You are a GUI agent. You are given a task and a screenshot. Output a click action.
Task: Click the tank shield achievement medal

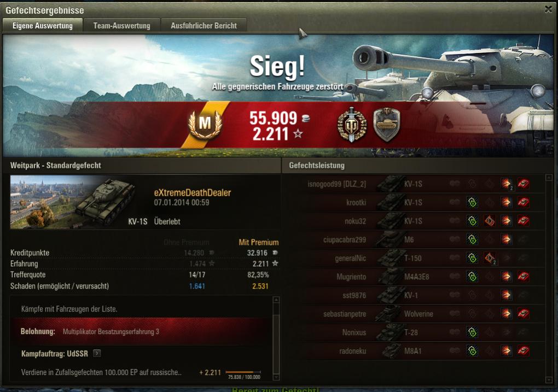[387, 125]
